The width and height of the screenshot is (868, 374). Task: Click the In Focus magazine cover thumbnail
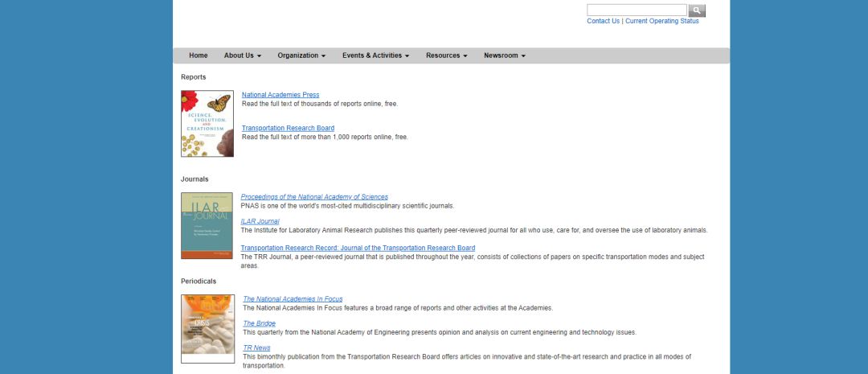pyautogui.click(x=207, y=329)
